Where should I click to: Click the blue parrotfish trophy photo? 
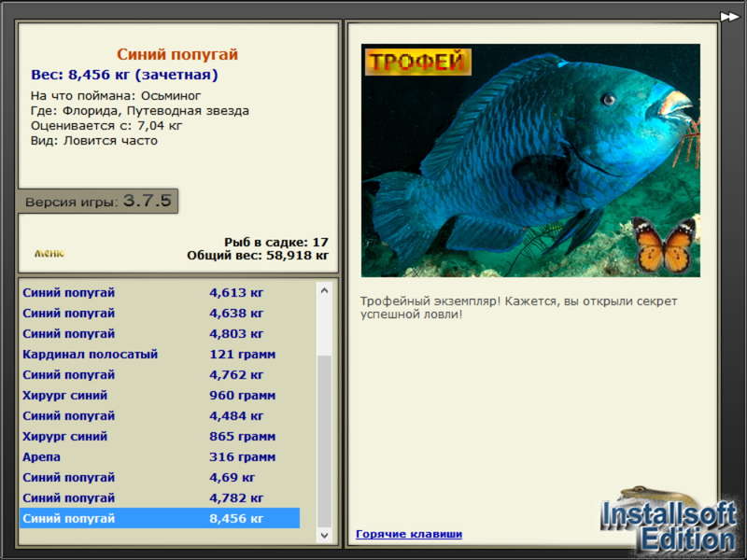coord(530,161)
